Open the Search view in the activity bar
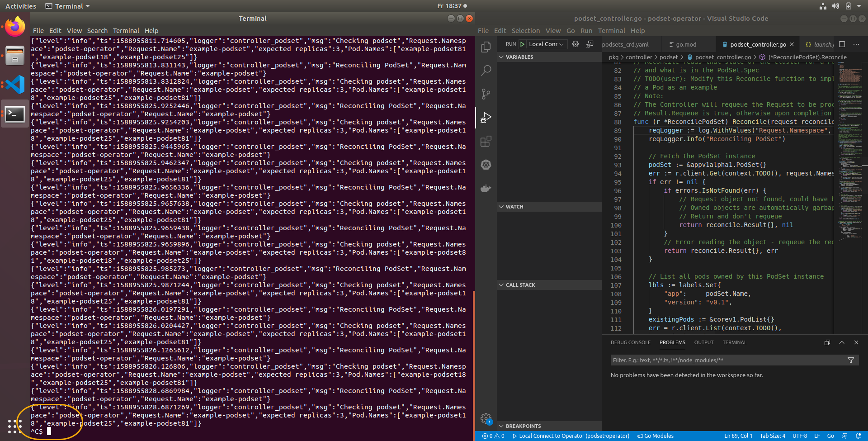This screenshot has width=868, height=441. (486, 71)
